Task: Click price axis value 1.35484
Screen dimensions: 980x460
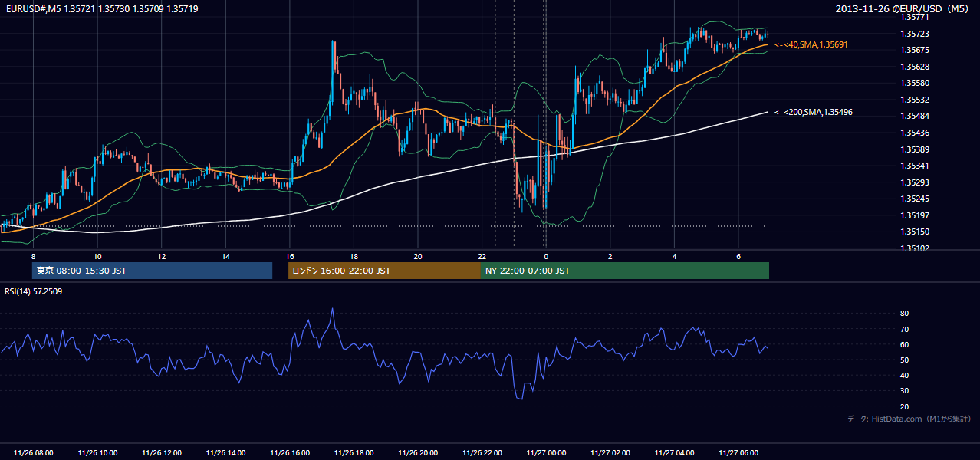Action: [913, 117]
